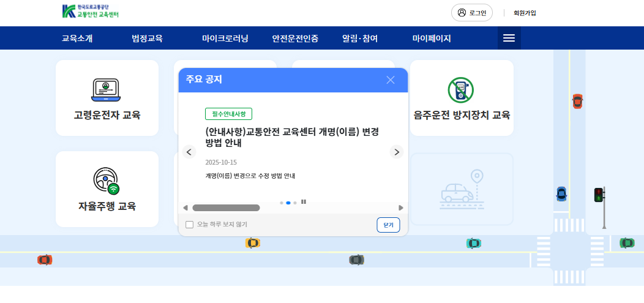The height and width of the screenshot is (303, 644).
Task: Select the active second slide dot
Action: coord(288,203)
